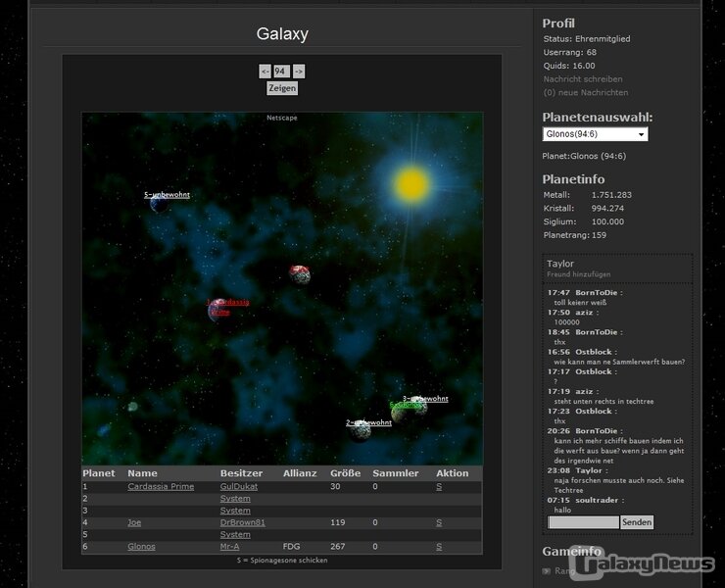Click the chat message input field
725x588 pixels.
click(x=583, y=522)
